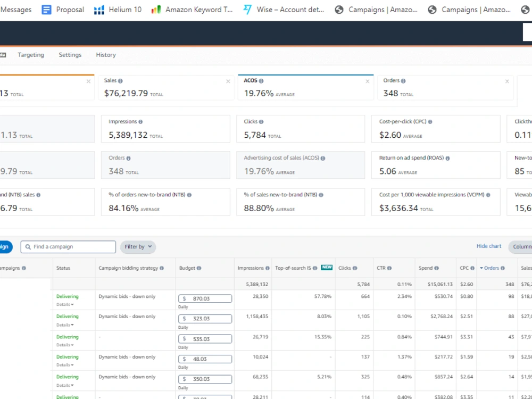Switch to the Settings tab
The image size is (532, 399).
[x=70, y=55]
